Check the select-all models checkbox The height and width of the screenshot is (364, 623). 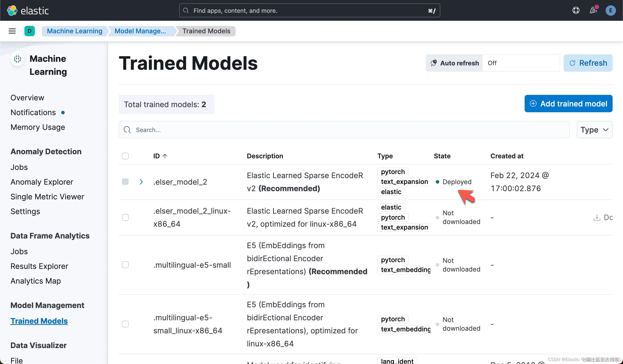coord(125,156)
